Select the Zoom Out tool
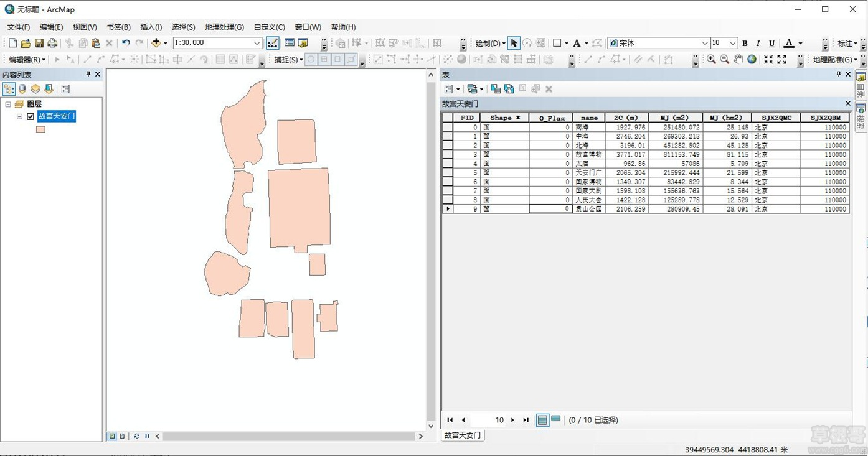The image size is (868, 456). coord(725,59)
